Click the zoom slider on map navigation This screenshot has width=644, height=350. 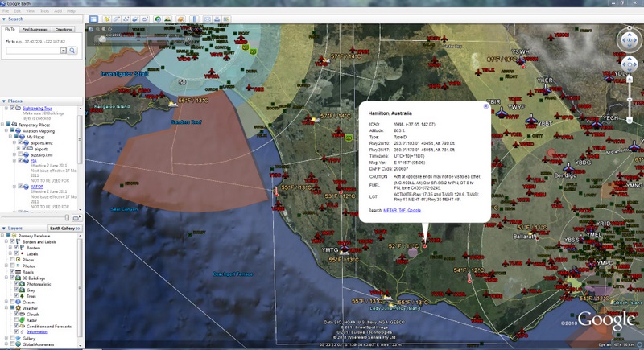[x=630, y=99]
